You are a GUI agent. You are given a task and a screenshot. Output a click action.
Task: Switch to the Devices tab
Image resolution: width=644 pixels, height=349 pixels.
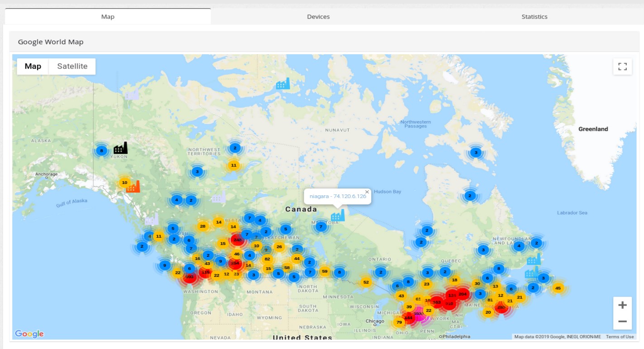click(x=318, y=17)
